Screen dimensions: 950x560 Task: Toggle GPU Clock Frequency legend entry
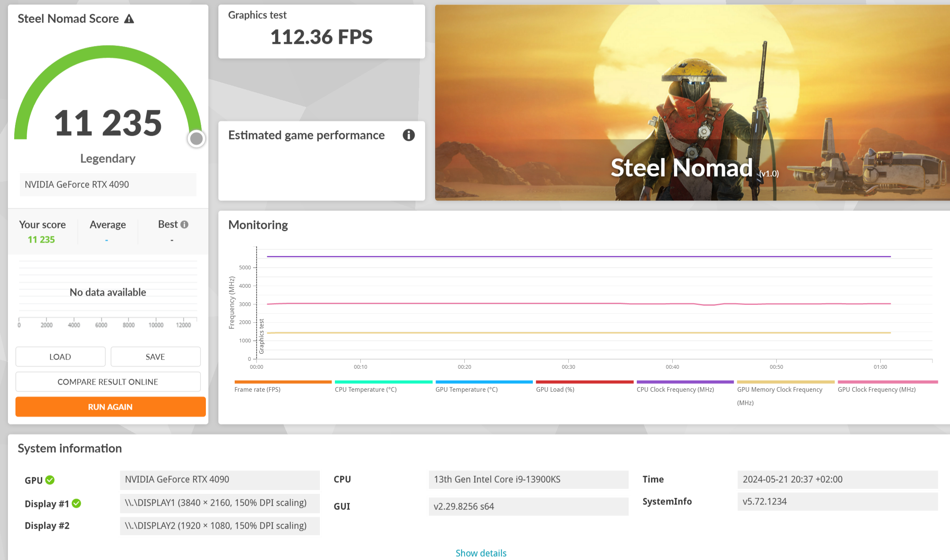click(x=877, y=389)
